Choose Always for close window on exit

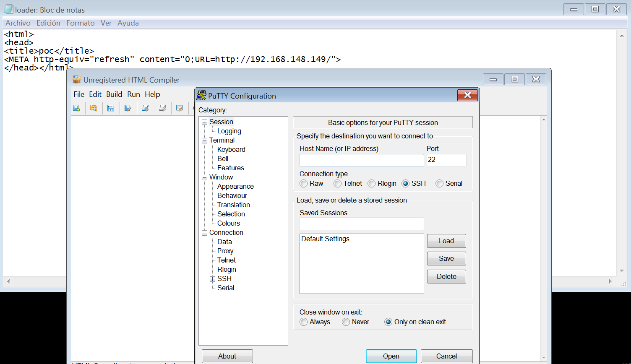click(x=304, y=322)
